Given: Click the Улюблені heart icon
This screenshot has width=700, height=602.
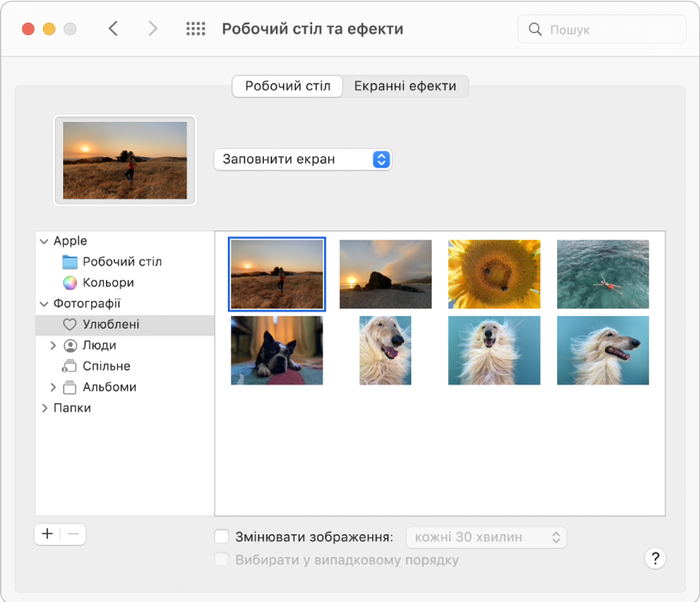Looking at the screenshot, I should pyautogui.click(x=70, y=325).
